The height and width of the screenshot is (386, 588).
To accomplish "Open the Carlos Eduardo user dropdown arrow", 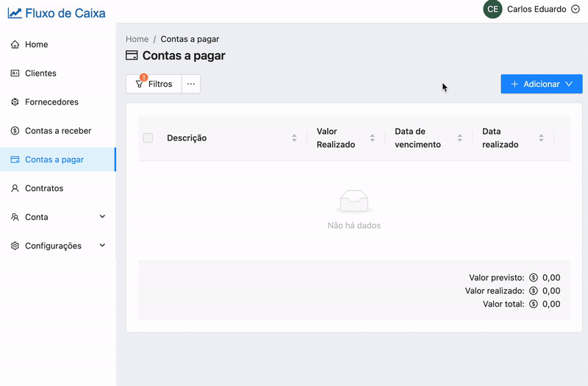I will [x=576, y=9].
